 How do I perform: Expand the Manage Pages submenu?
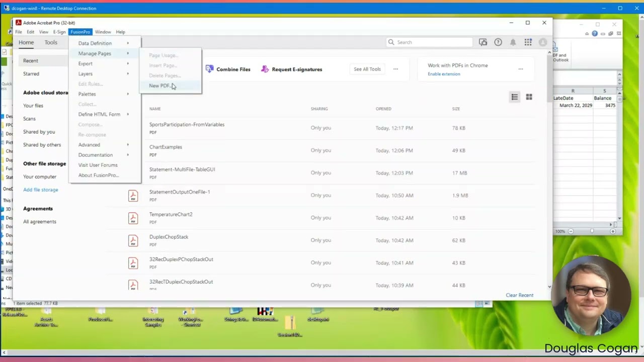pyautogui.click(x=104, y=53)
